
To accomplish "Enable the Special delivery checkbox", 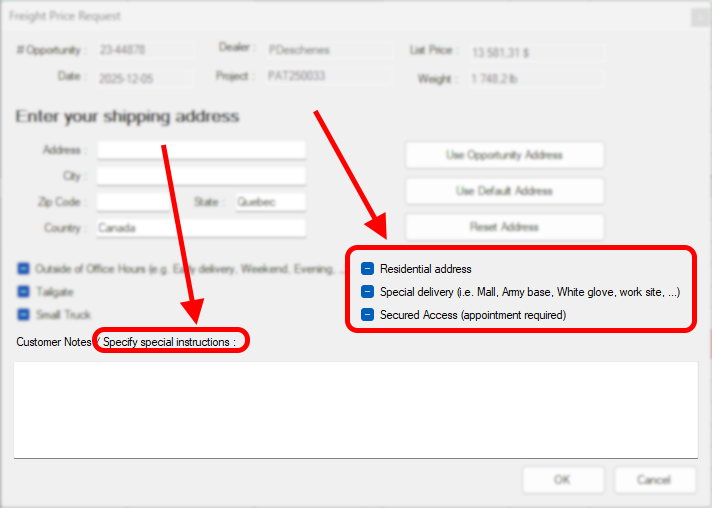I will click(367, 292).
